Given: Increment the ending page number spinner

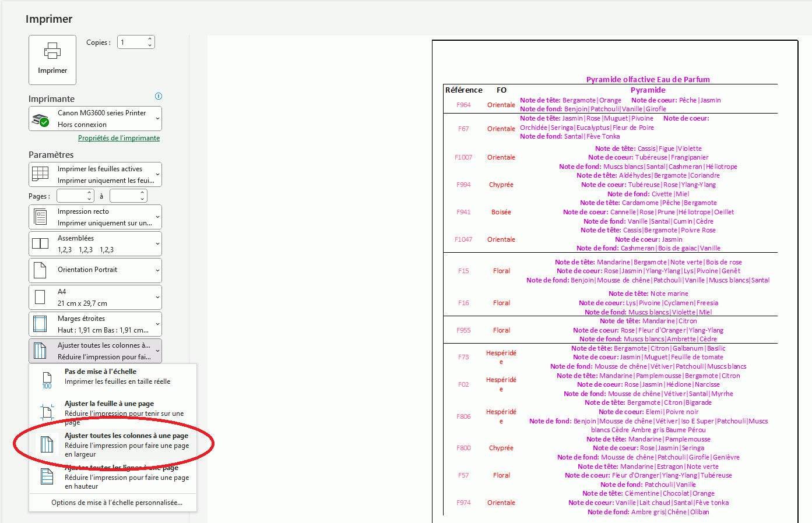Looking at the screenshot, I should (x=143, y=193).
